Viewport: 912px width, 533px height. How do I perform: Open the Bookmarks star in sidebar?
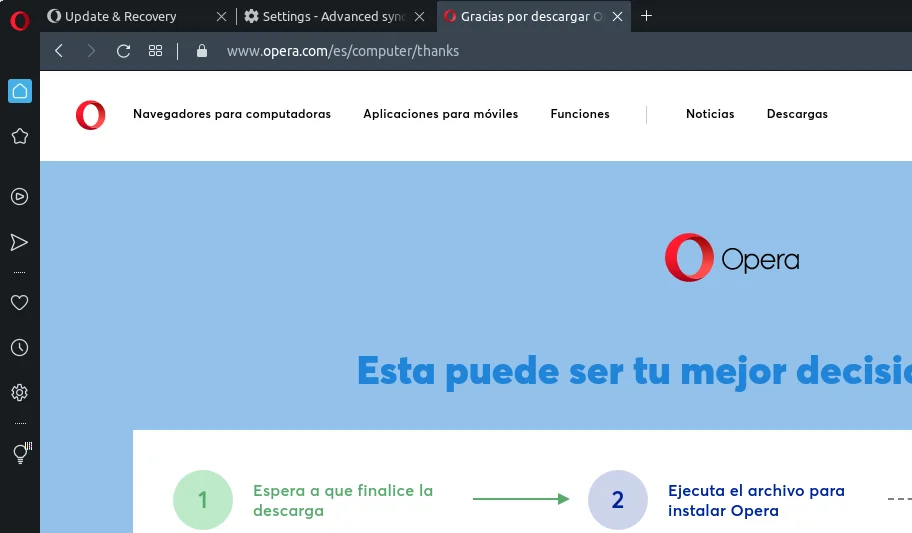click(x=20, y=136)
